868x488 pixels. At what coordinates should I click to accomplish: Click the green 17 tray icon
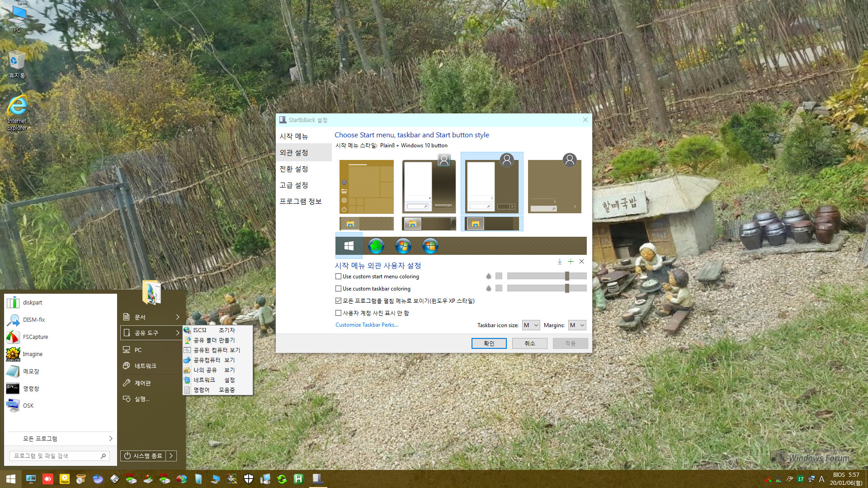(x=801, y=479)
